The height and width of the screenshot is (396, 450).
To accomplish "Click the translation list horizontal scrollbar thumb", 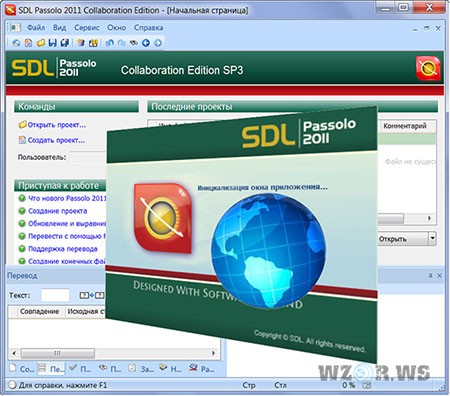I will coord(58,353).
